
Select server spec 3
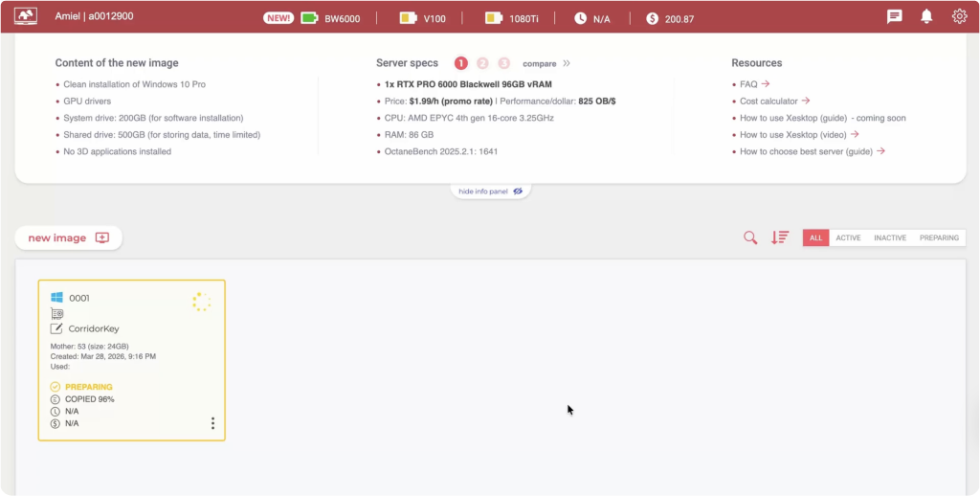pos(503,63)
